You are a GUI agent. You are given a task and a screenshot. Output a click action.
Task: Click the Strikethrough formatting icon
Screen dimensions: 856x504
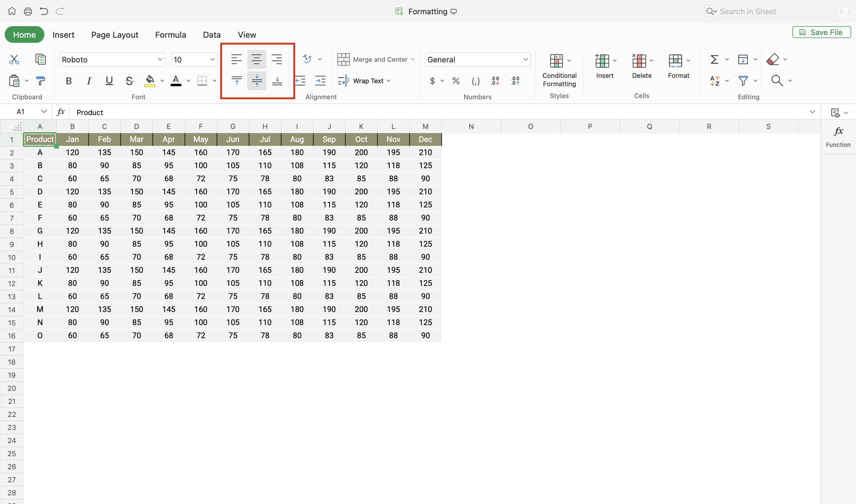tap(129, 81)
